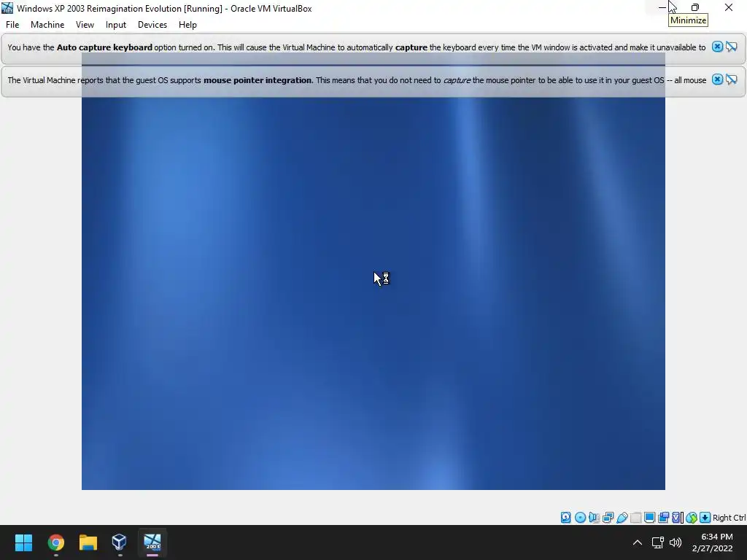The image size is (747, 560).
Task: Open File Explorer from the taskbar
Action: 88,542
